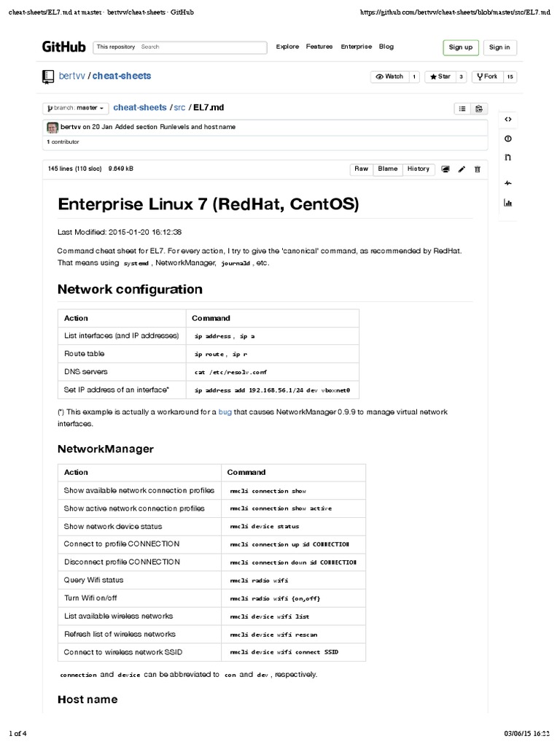Open the Graphs bar chart icon
This screenshot has height=747, width=560.
[x=508, y=203]
